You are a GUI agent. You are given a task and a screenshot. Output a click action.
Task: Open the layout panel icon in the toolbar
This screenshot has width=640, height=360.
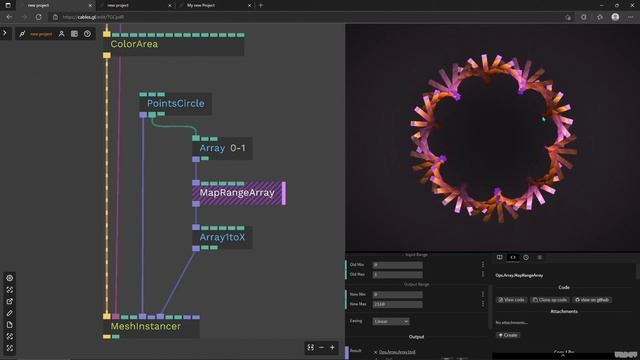pos(74,34)
